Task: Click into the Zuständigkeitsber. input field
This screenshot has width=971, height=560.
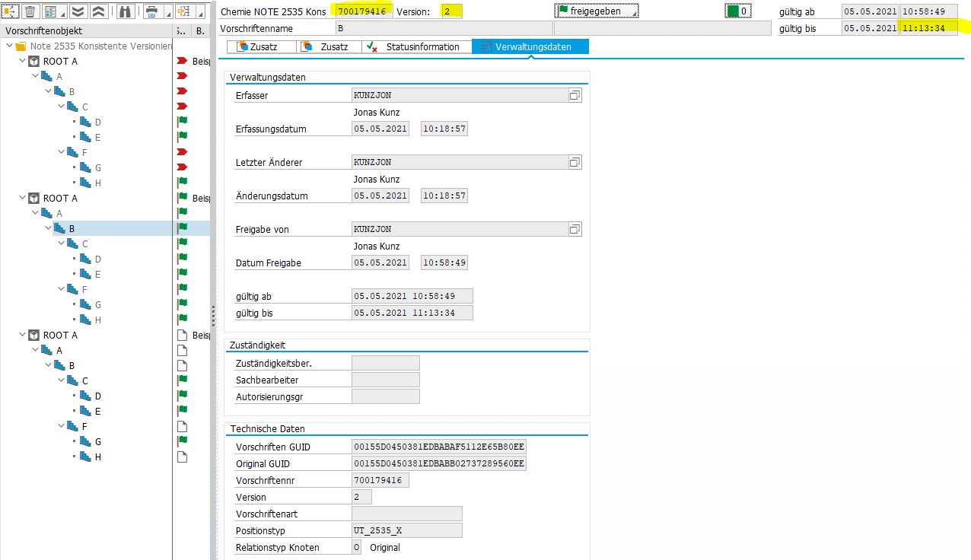Action: click(x=385, y=363)
